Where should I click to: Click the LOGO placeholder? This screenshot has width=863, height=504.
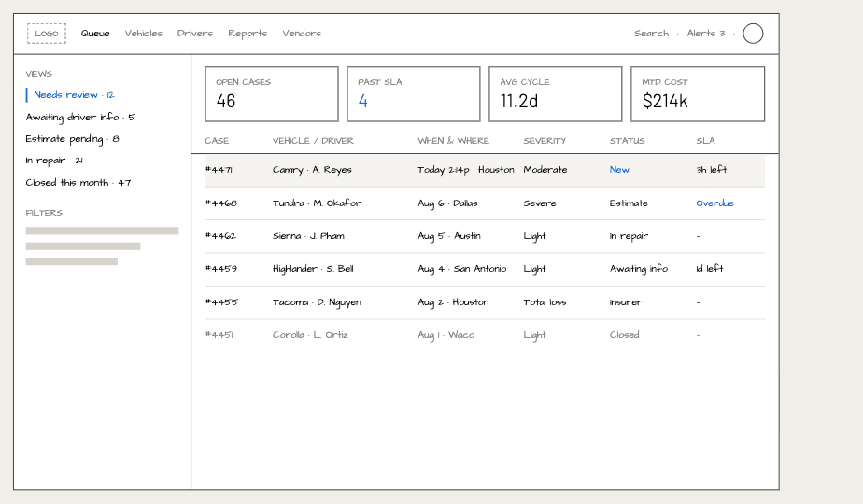coord(47,34)
